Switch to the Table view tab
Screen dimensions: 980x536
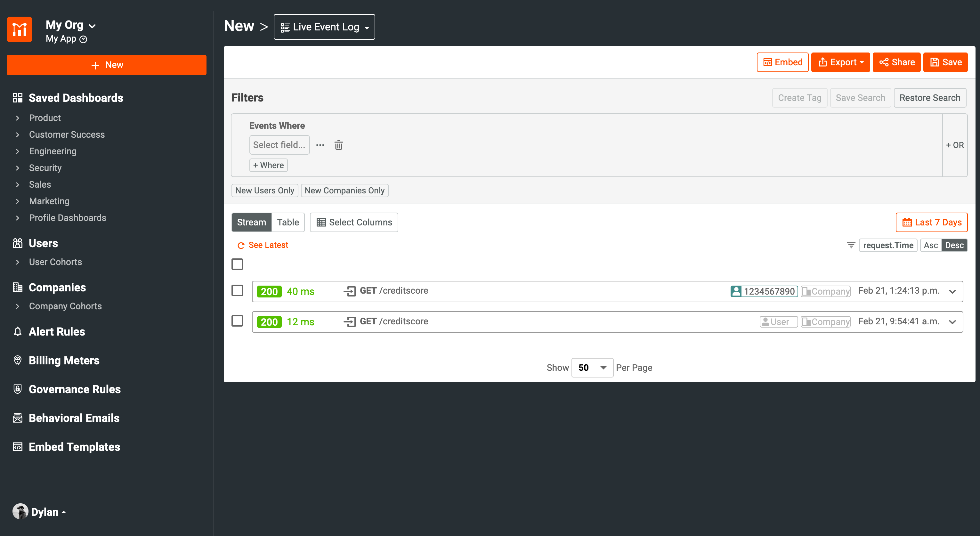coord(288,222)
